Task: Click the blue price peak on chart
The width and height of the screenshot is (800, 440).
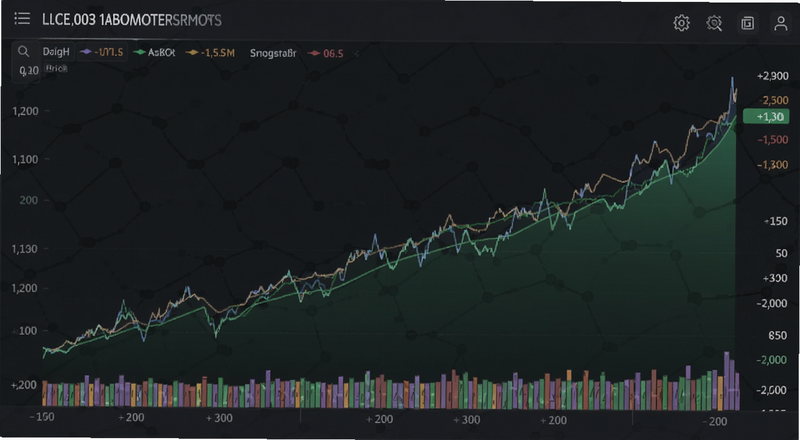Action: (732, 80)
